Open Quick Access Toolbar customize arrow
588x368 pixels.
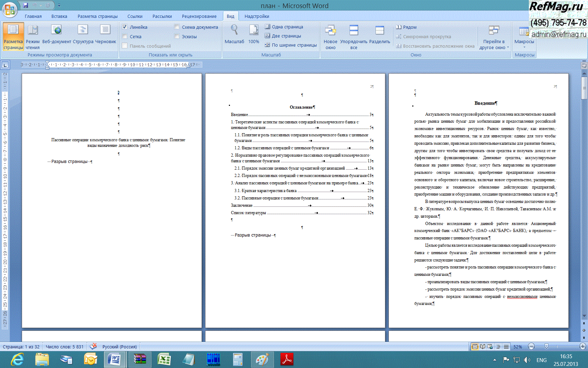point(59,6)
